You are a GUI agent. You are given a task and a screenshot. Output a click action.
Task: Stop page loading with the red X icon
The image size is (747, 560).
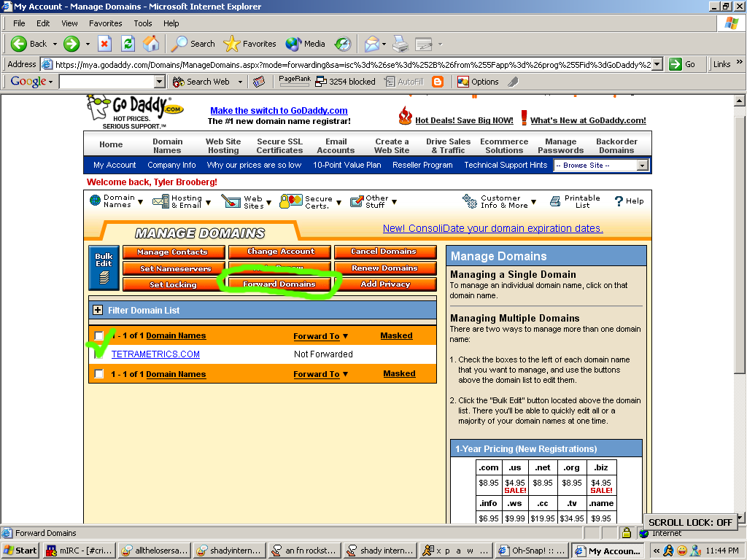tap(104, 44)
